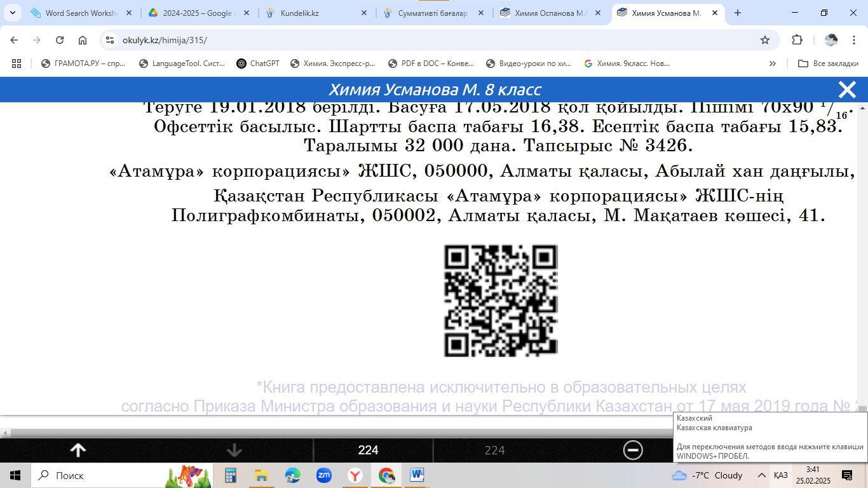The image size is (868, 488).
Task: Close the Kundelik.kz tab
Action: click(365, 13)
